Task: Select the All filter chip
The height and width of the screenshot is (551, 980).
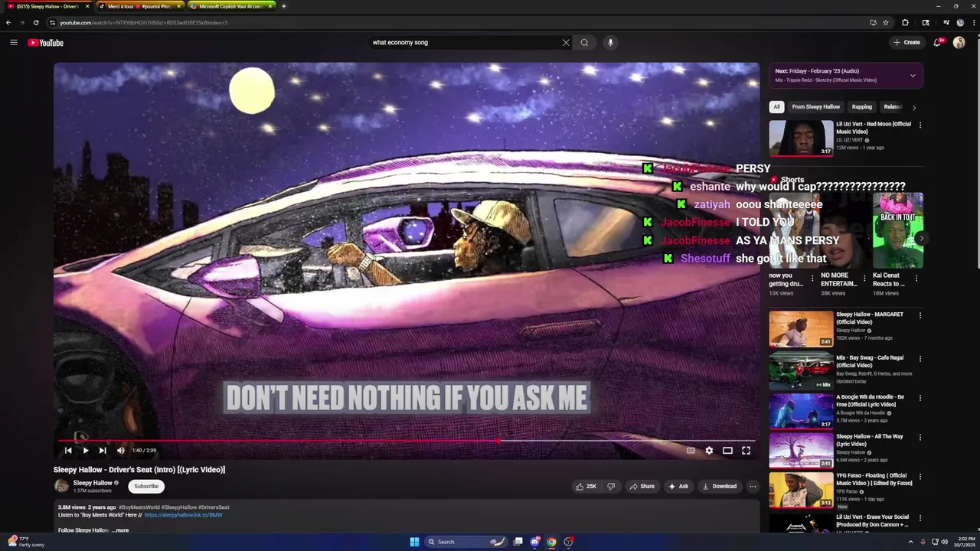Action: [776, 107]
